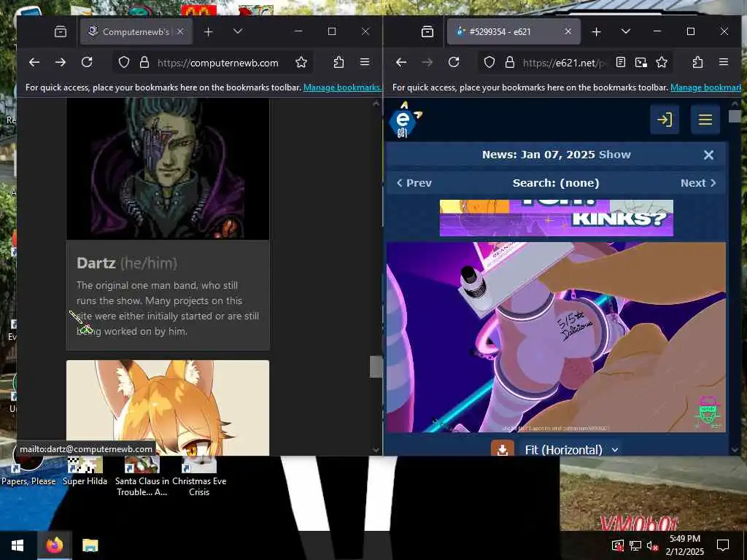
Task: Open Extensions in the e621 window
Action: (x=698, y=63)
